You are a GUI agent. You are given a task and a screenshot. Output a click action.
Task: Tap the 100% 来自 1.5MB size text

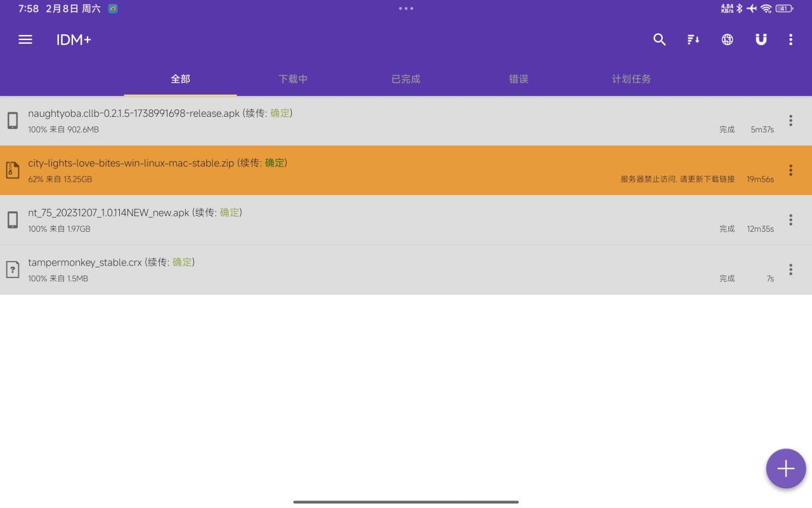click(x=58, y=278)
